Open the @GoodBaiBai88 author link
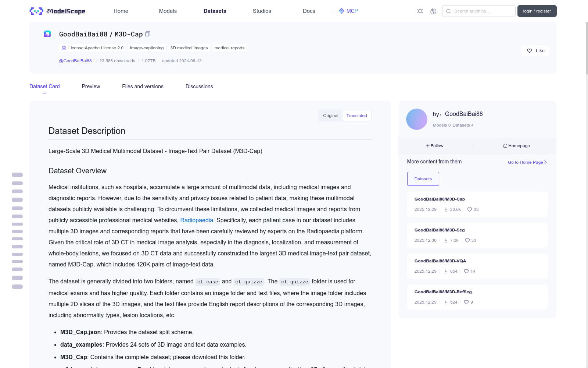Image resolution: width=588 pixels, height=368 pixels. tap(75, 61)
